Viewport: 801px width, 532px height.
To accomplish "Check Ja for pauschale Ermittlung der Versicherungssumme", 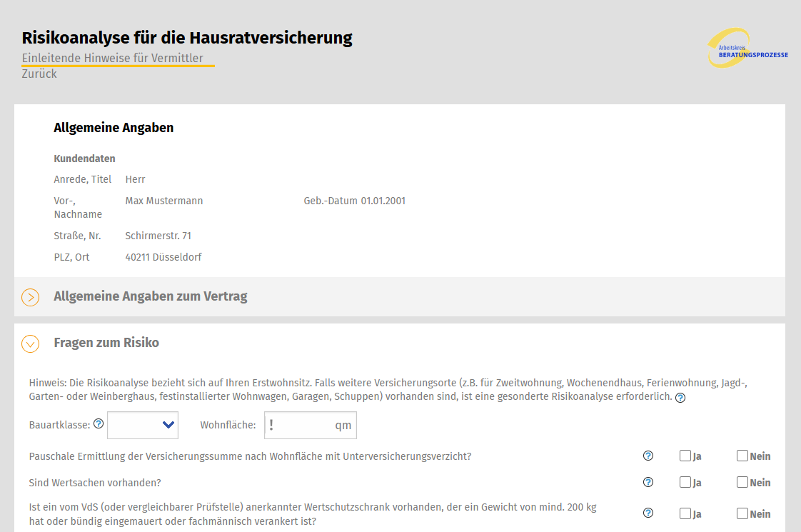I will pyautogui.click(x=684, y=455).
